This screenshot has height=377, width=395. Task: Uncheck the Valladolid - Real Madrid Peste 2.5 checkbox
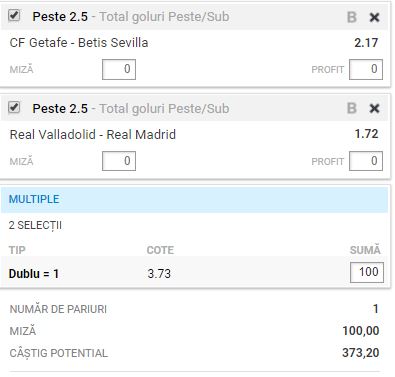click(x=14, y=107)
